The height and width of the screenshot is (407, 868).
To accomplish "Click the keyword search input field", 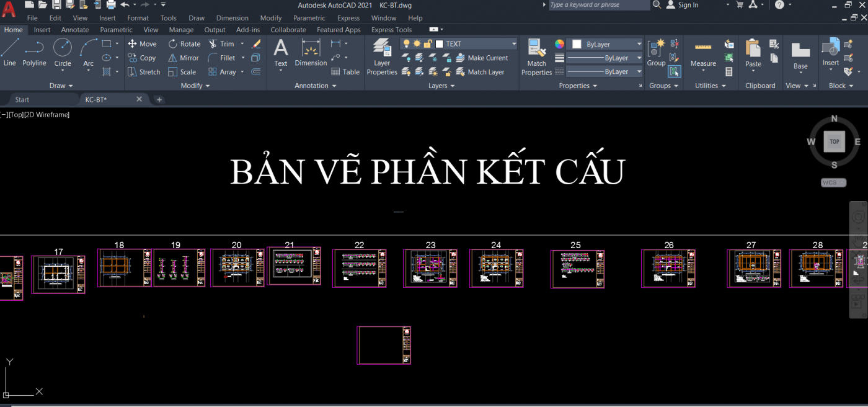I will tap(598, 5).
